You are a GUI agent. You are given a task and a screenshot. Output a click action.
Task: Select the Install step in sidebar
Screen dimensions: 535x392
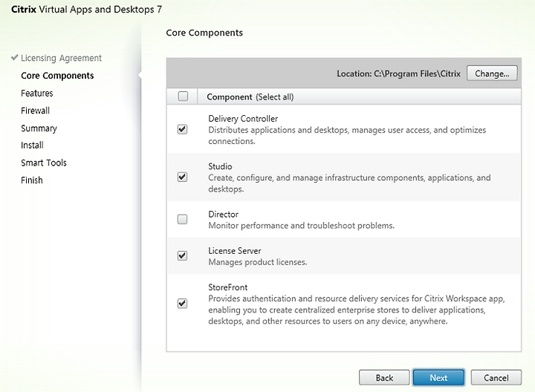(32, 146)
